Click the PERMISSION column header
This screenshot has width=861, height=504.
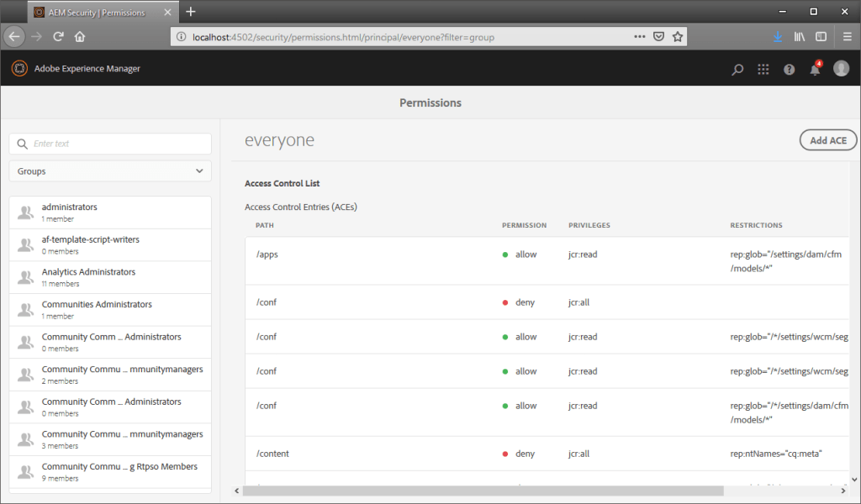coord(525,225)
